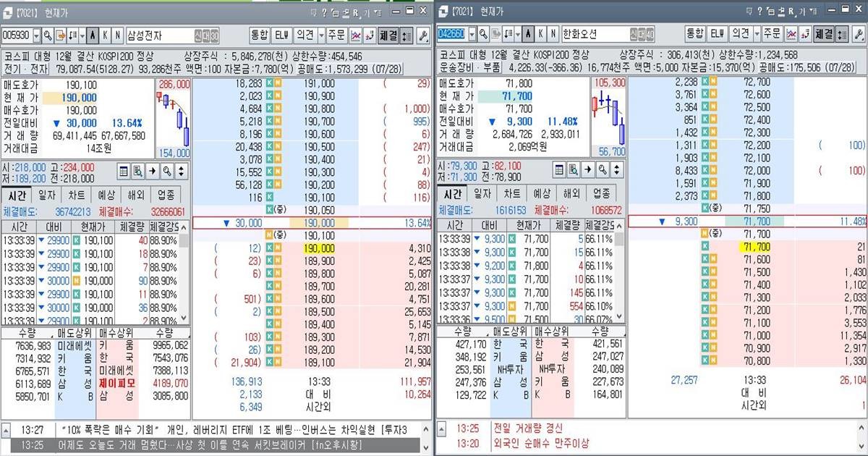Toggle the 체결 button in Hanwha Ocean window
The width and height of the screenshot is (868, 456).
pos(824,35)
